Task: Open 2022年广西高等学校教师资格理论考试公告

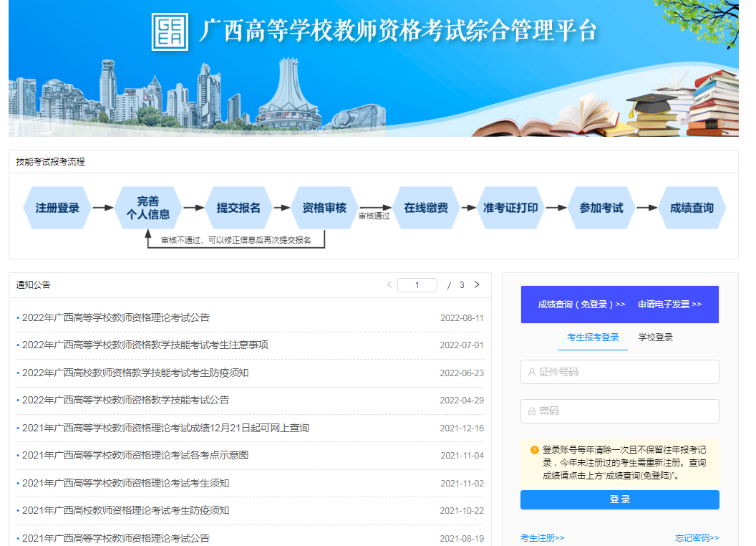Action: tap(116, 317)
